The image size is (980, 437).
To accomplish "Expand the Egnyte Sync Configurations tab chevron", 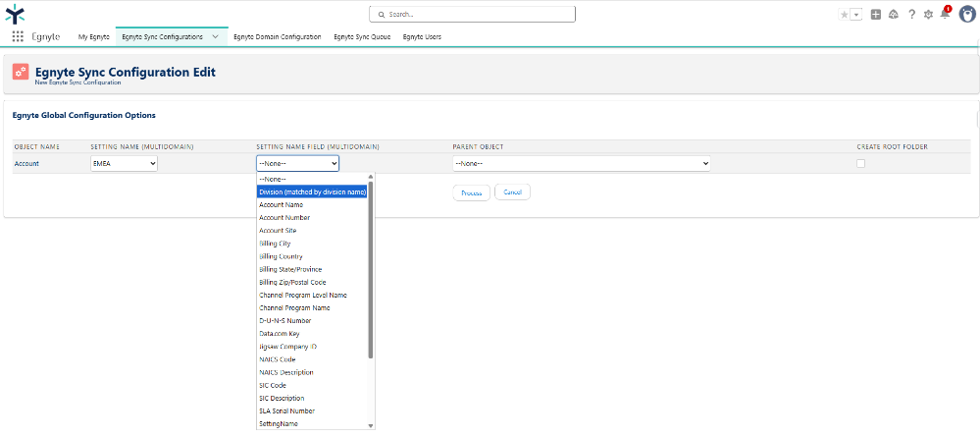I will tap(215, 37).
